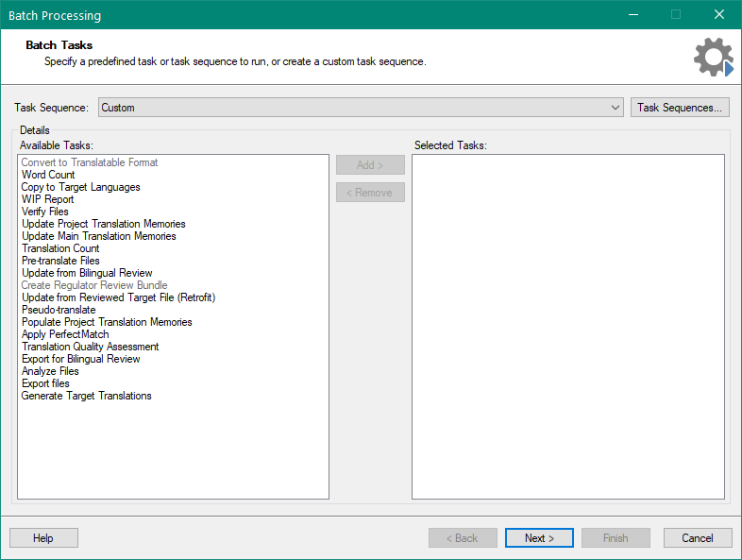Click the batch processing gear icon

point(714,57)
